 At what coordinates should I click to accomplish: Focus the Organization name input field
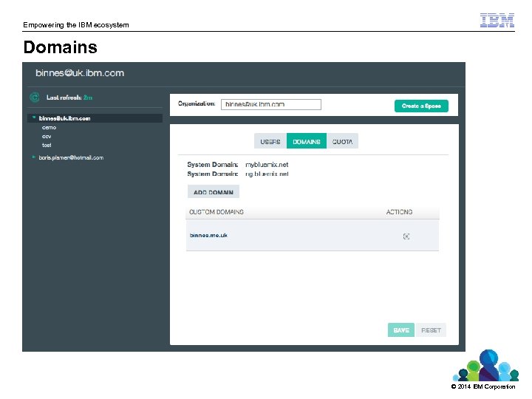click(271, 104)
